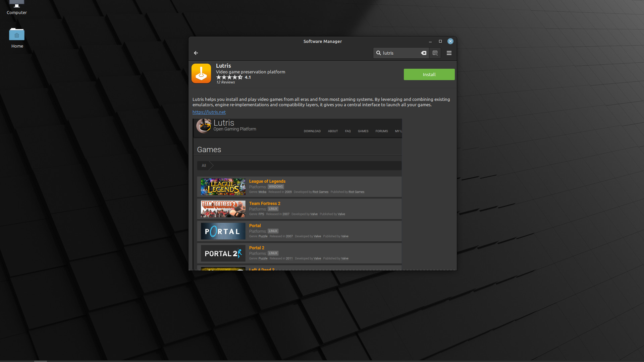Viewport: 644px width, 362px height.
Task: Click the Lutris screenshot preview
Action: pos(297,194)
